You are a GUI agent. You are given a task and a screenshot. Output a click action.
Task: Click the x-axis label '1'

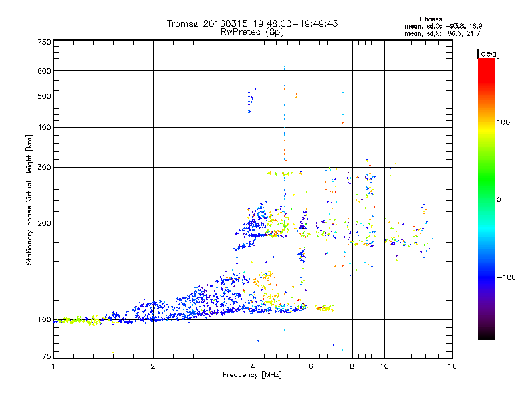[x=53, y=366]
